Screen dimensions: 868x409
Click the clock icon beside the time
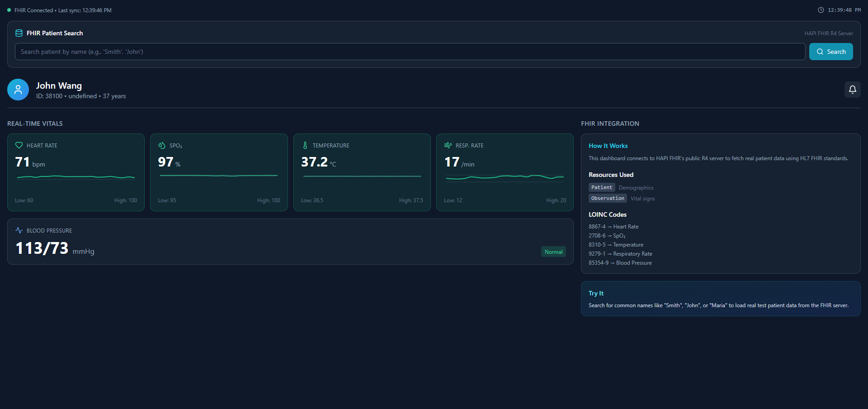click(x=821, y=10)
